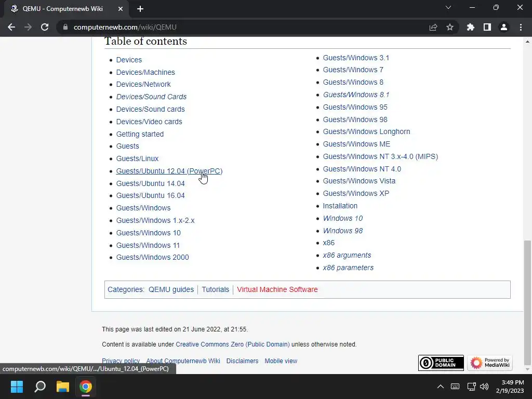532x399 pixels.
Task: Click the Powered by MediaWiki badge
Action: click(x=490, y=363)
